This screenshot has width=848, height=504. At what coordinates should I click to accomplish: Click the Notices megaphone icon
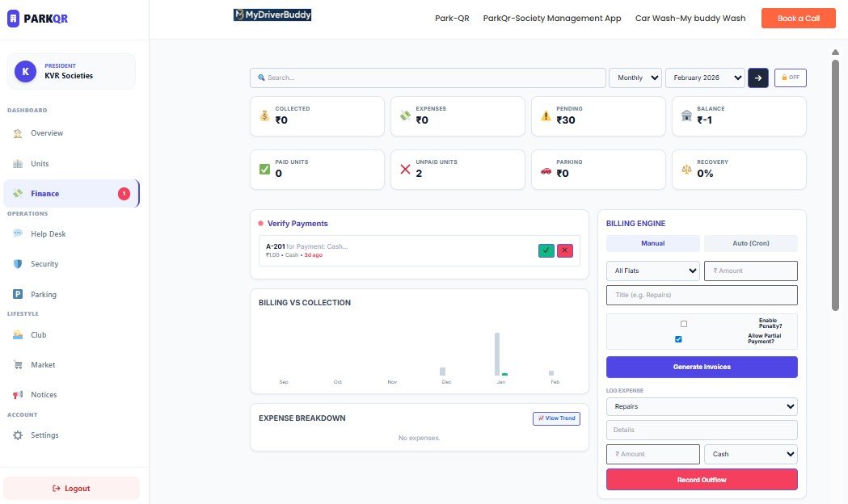18,395
